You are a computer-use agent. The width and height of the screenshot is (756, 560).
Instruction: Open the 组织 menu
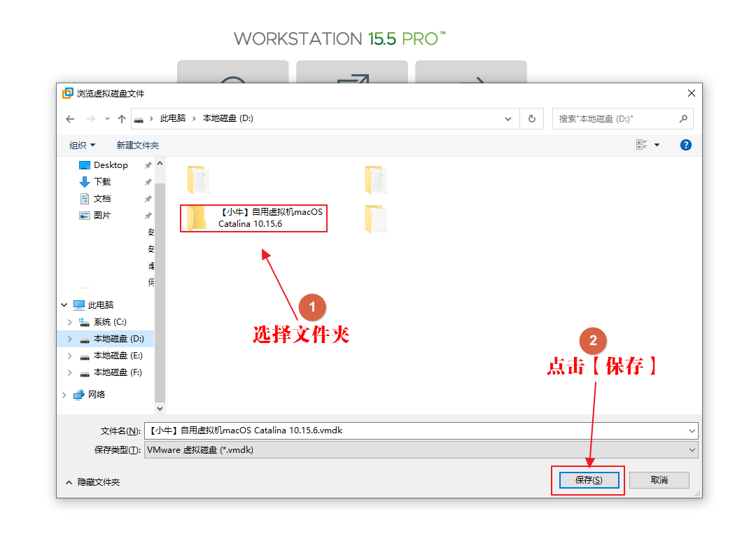click(82, 145)
